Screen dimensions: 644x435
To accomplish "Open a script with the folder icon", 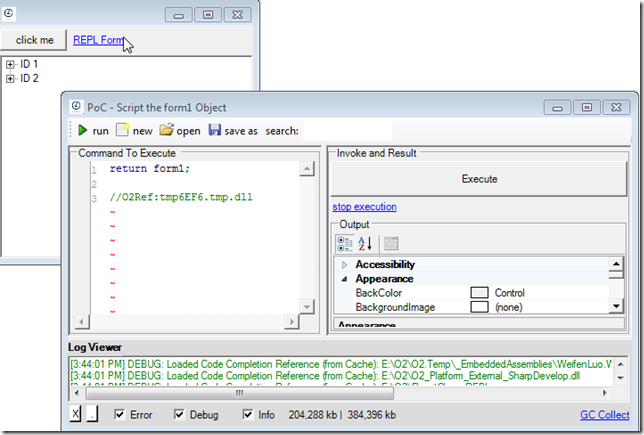I will point(166,130).
